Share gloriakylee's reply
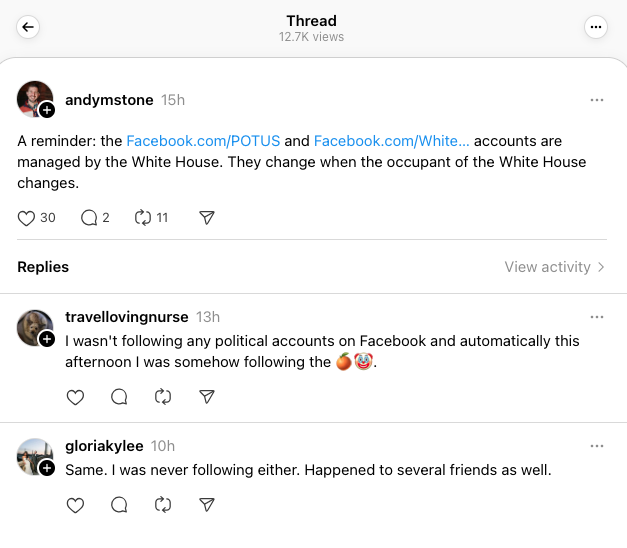The height and width of the screenshot is (548, 627). point(207,505)
